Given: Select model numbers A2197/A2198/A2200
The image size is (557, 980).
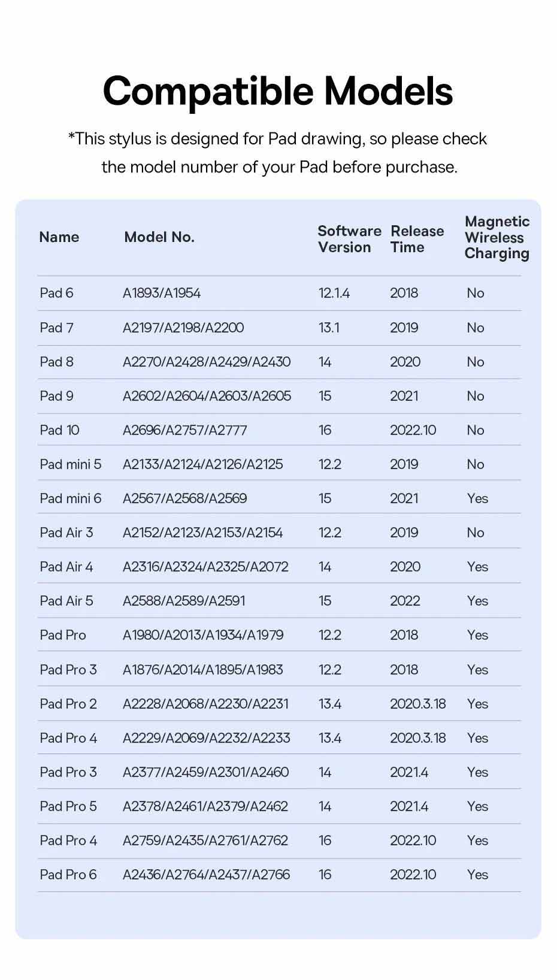Looking at the screenshot, I should (183, 328).
